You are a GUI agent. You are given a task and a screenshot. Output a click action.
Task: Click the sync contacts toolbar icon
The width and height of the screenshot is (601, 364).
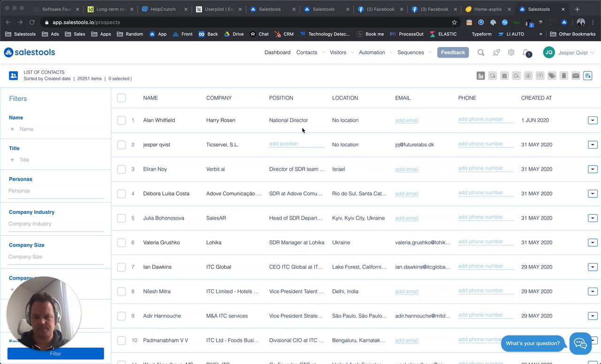pyautogui.click(x=493, y=76)
